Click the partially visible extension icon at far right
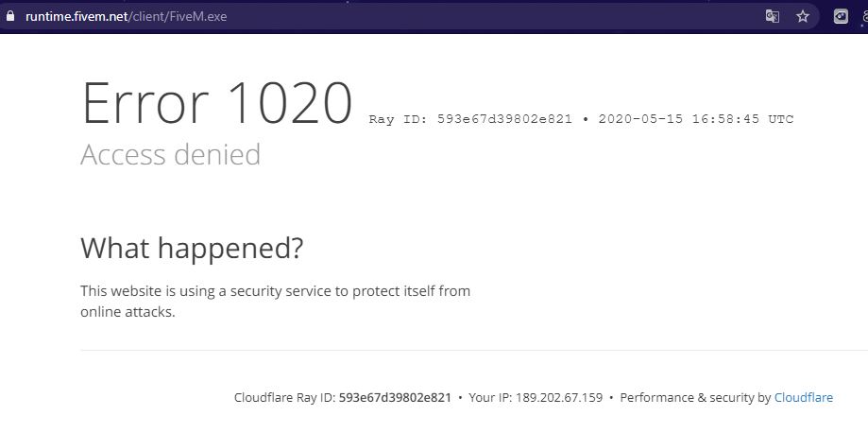Screen dimensions: 868x433 864,17
